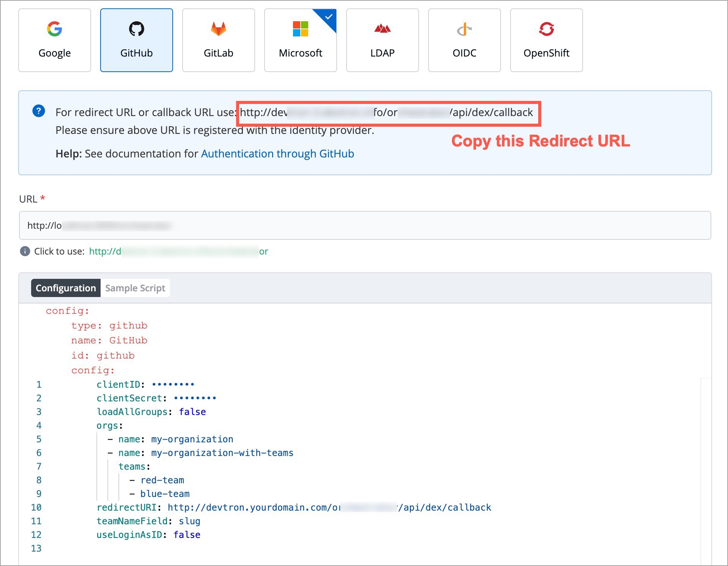Pick the GitLab fox icon

(x=218, y=29)
